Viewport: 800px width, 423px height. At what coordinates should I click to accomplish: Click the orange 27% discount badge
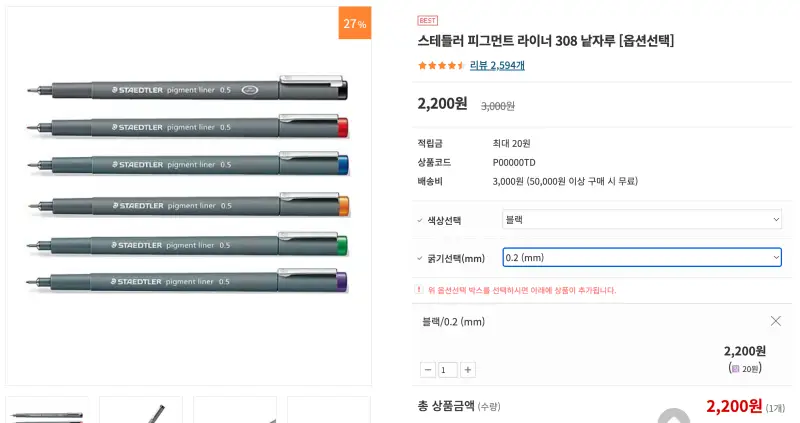354,23
